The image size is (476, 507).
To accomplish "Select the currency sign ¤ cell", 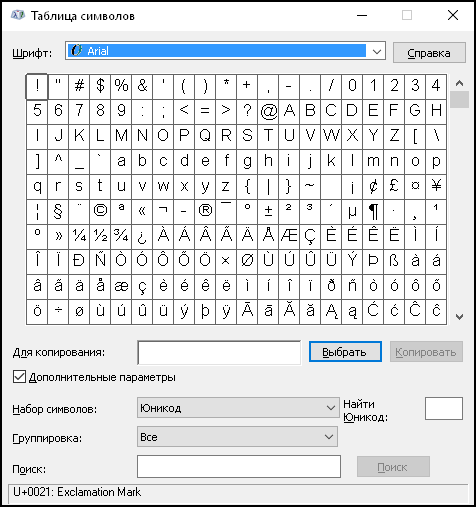I will [x=415, y=187].
